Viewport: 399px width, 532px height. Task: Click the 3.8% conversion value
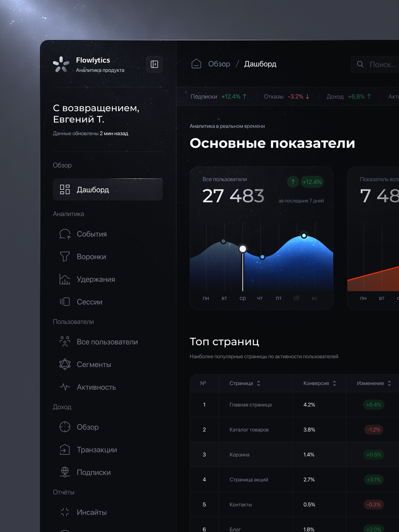(x=309, y=430)
